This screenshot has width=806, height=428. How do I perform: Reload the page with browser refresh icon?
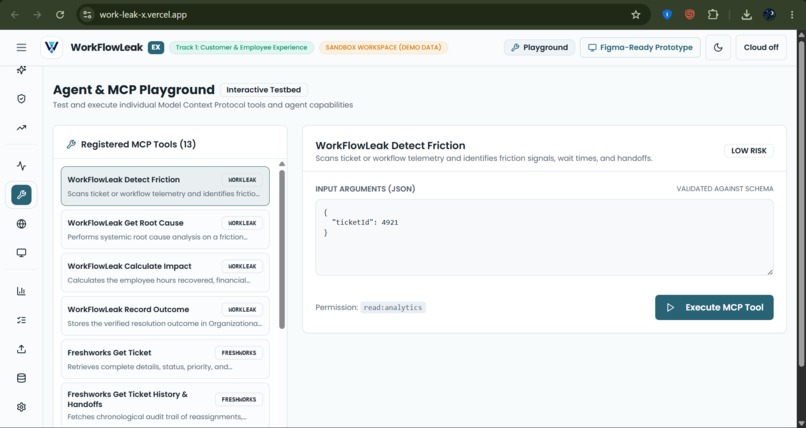(x=60, y=14)
